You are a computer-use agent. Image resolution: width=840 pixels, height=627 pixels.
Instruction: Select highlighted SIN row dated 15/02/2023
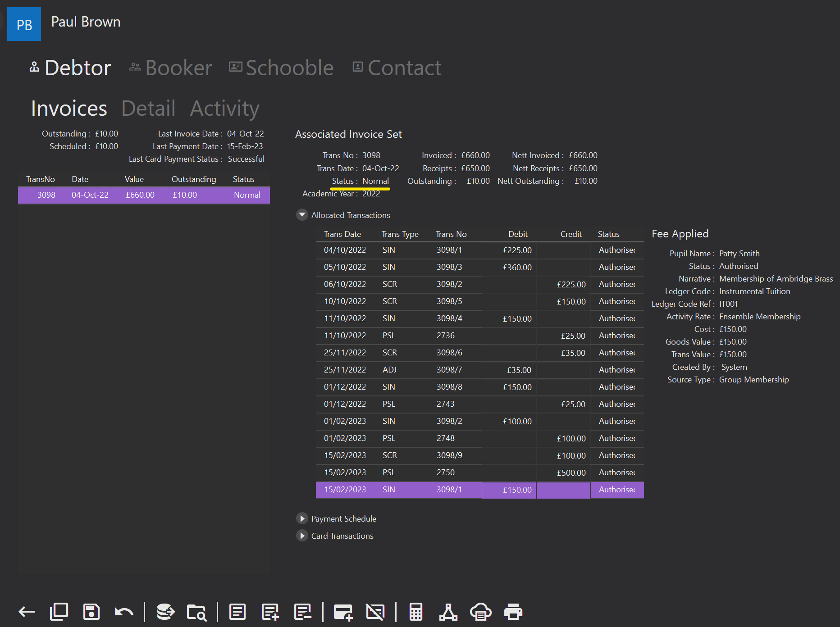(480, 490)
